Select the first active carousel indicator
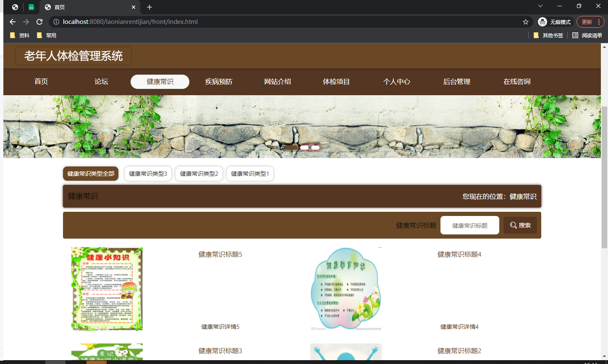The height and width of the screenshot is (364, 608). (x=291, y=148)
